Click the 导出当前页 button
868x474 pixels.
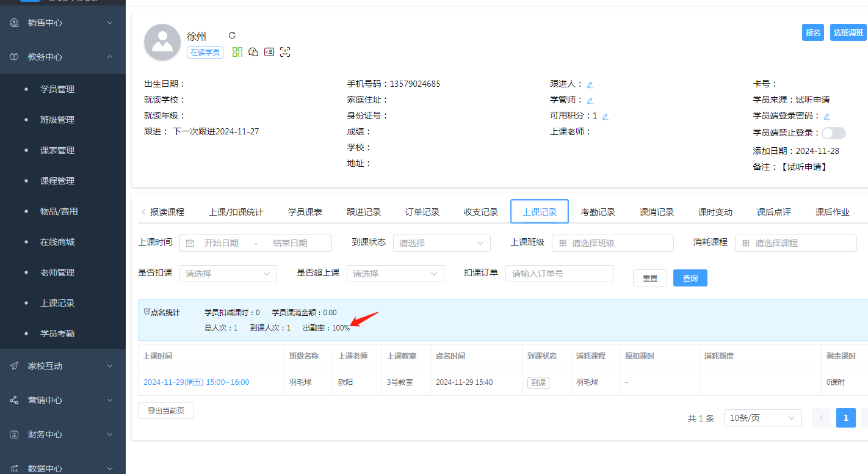coord(166,410)
